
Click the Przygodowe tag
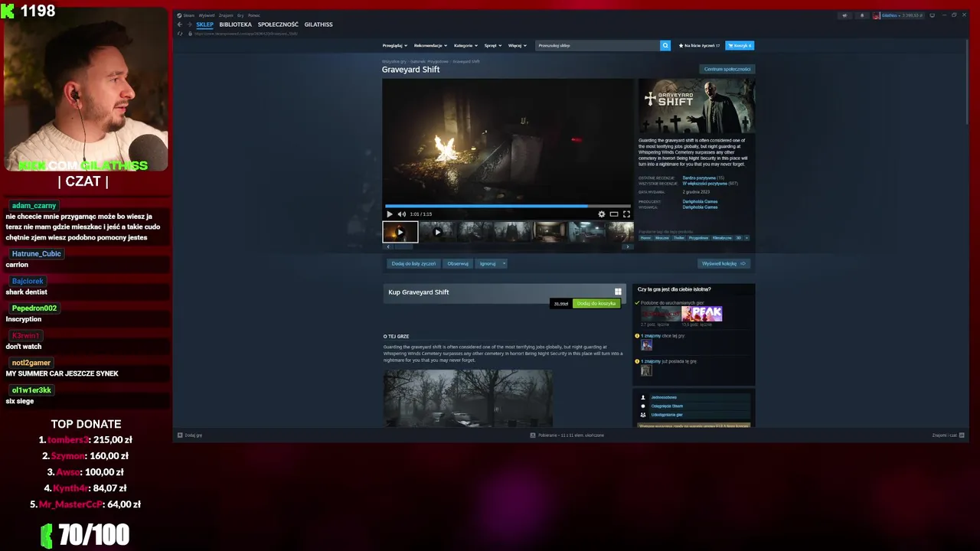[698, 238]
